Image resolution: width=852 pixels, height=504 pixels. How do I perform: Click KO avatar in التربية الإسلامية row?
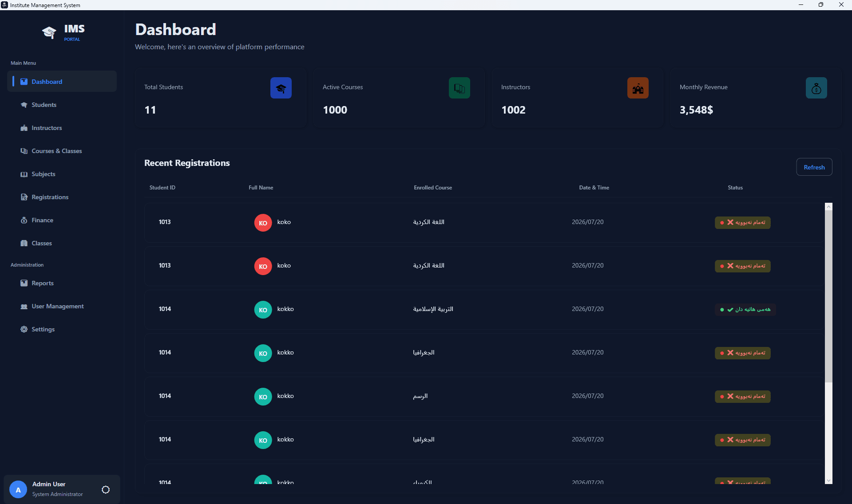click(x=263, y=310)
